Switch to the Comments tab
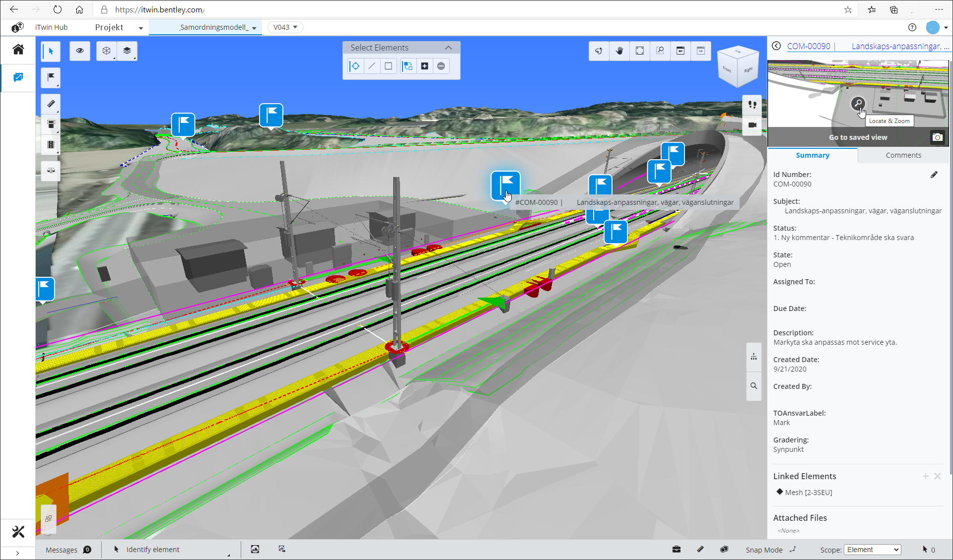This screenshot has height=560, width=953. (x=903, y=155)
